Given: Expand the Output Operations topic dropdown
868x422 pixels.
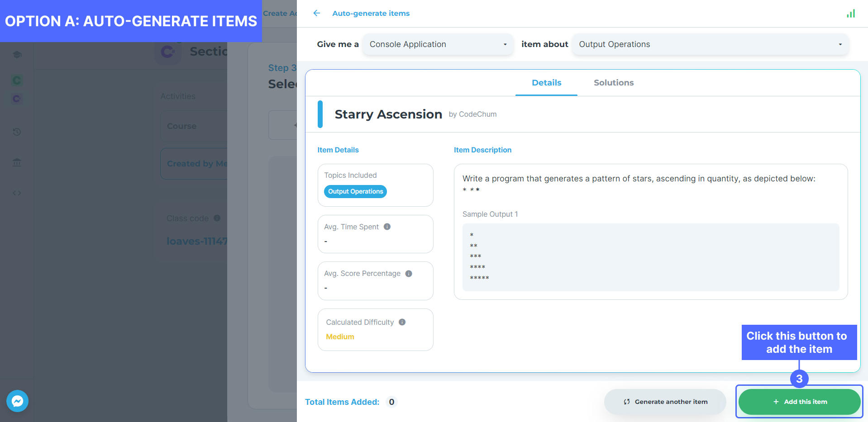Looking at the screenshot, I should 710,44.
